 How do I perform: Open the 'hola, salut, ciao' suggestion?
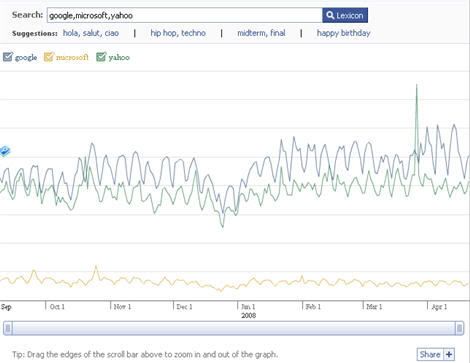pyautogui.click(x=91, y=33)
